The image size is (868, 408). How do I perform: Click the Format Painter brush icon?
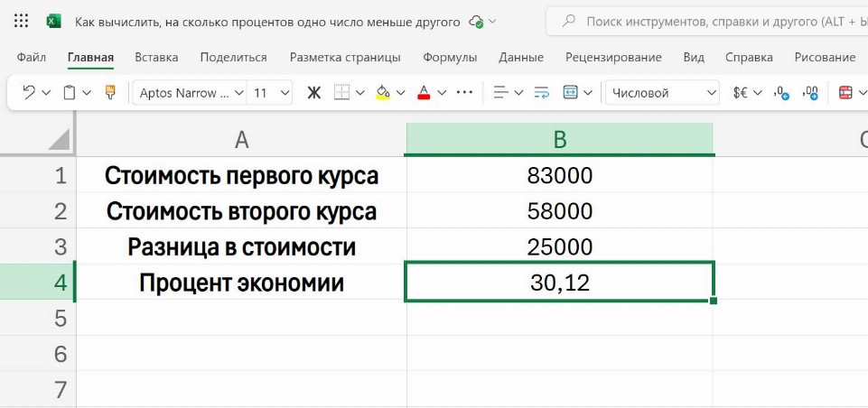pyautogui.click(x=110, y=92)
